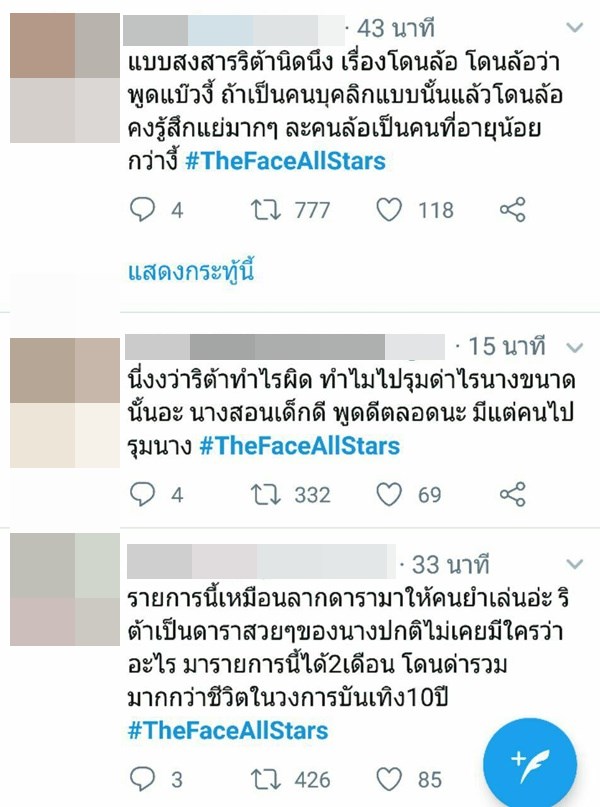The width and height of the screenshot is (600, 807).
Task: Retweet the tweet with 426 retweets
Action: point(266,779)
